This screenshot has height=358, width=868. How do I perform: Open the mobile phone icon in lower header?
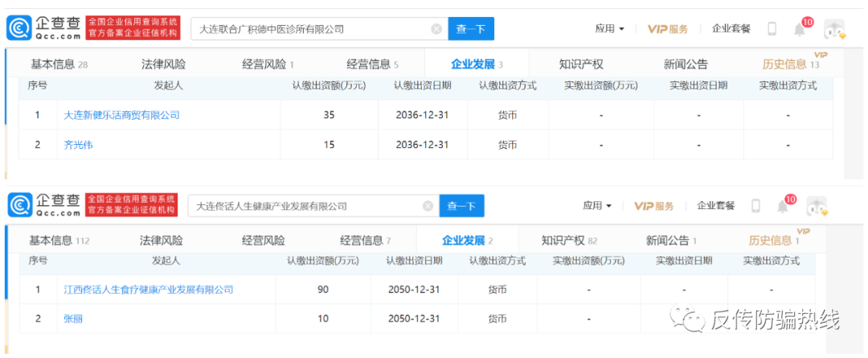point(755,206)
